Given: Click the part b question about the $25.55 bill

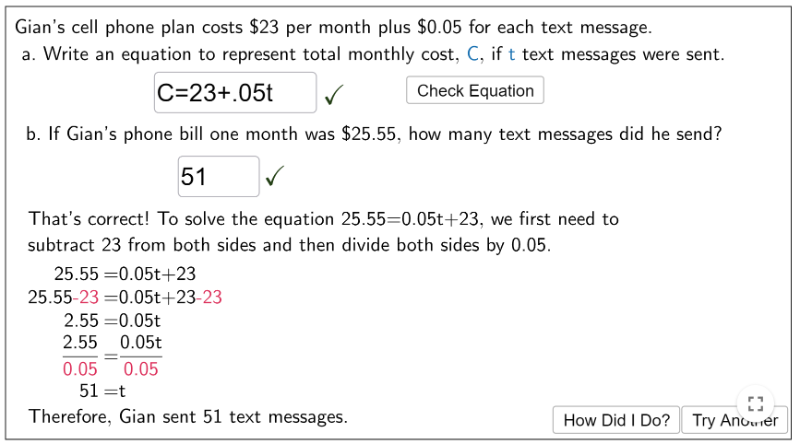Looking at the screenshot, I should tap(374, 134).
